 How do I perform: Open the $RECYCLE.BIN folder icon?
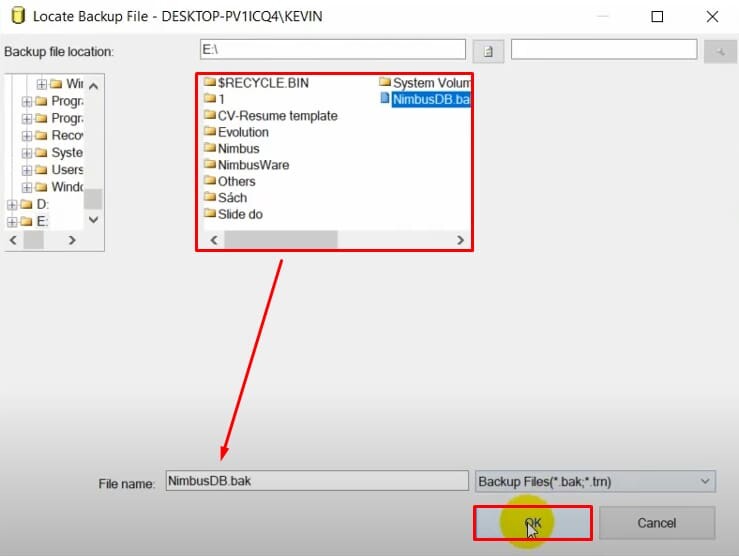210,82
